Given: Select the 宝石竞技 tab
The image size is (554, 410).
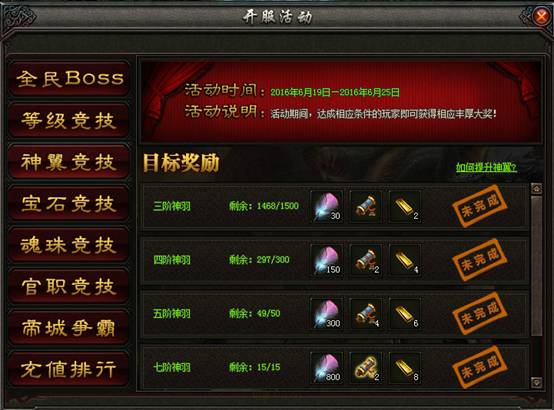Looking at the screenshot, I should pos(69,203).
